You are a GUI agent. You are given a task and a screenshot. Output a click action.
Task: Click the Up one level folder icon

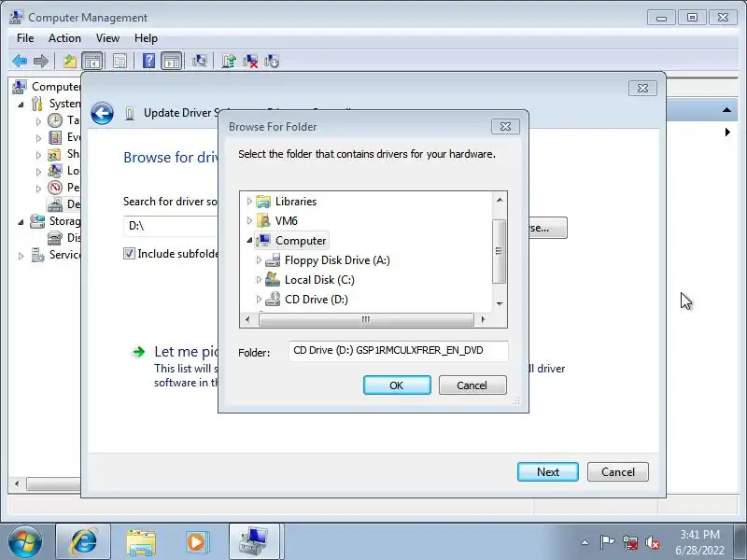coord(69,61)
